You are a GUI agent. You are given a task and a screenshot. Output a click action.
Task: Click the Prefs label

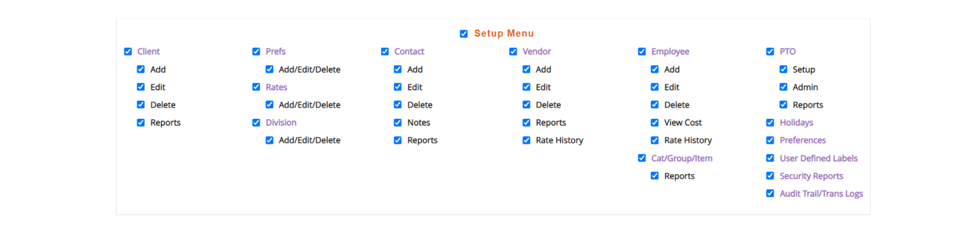(x=276, y=51)
